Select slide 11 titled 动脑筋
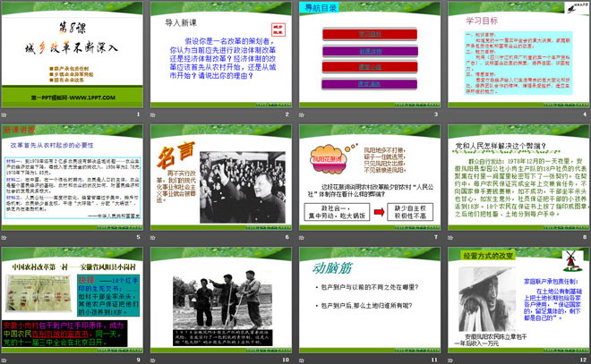Image resolution: width=591 pixels, height=364 pixels. click(370, 301)
